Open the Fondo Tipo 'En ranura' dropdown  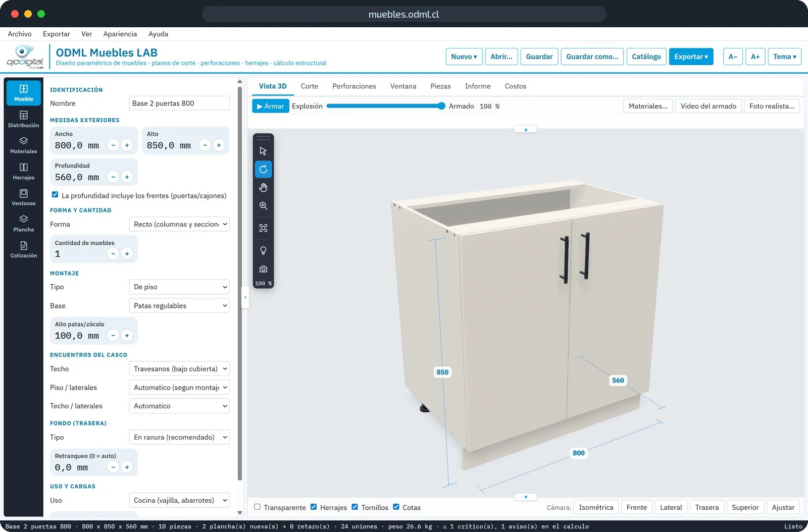[x=179, y=437]
